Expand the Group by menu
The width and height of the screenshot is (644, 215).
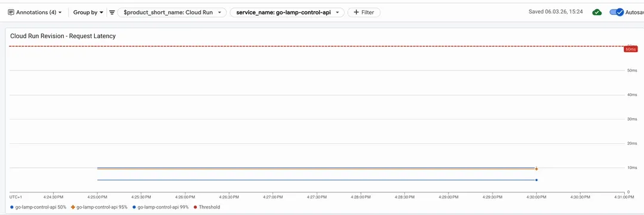coord(88,13)
